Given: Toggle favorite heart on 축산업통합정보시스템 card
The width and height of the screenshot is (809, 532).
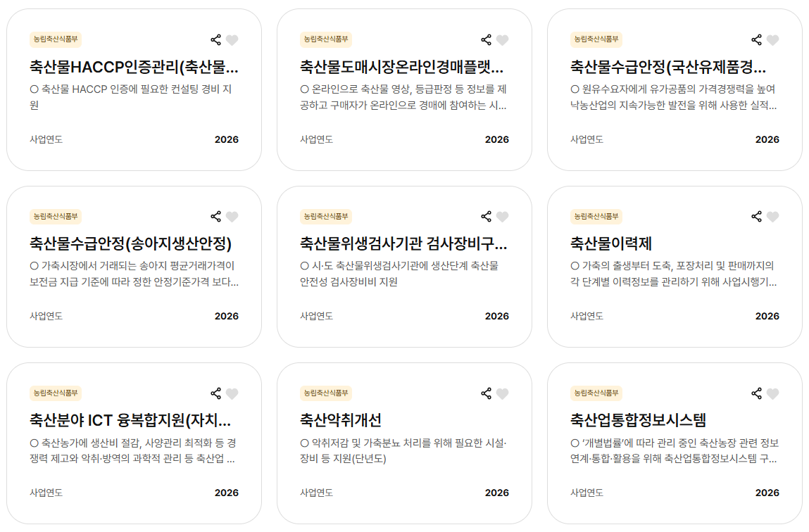Looking at the screenshot, I should pyautogui.click(x=773, y=393).
